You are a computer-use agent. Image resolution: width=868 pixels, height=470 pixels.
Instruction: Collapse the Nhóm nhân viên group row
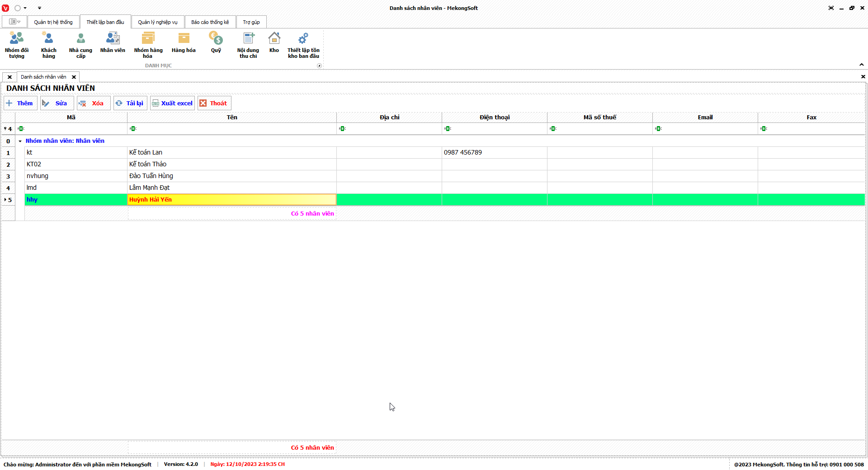tap(20, 141)
